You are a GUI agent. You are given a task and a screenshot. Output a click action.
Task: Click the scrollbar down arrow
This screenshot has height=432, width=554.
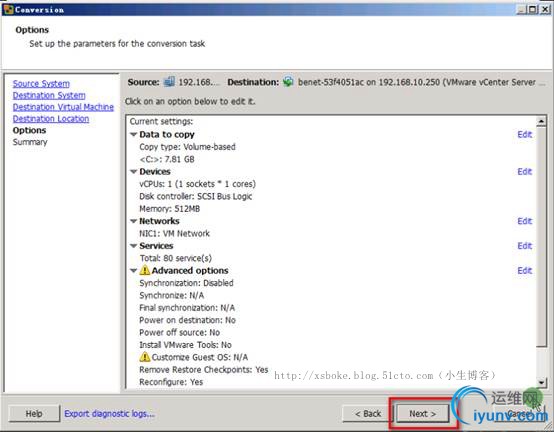tap(541, 382)
